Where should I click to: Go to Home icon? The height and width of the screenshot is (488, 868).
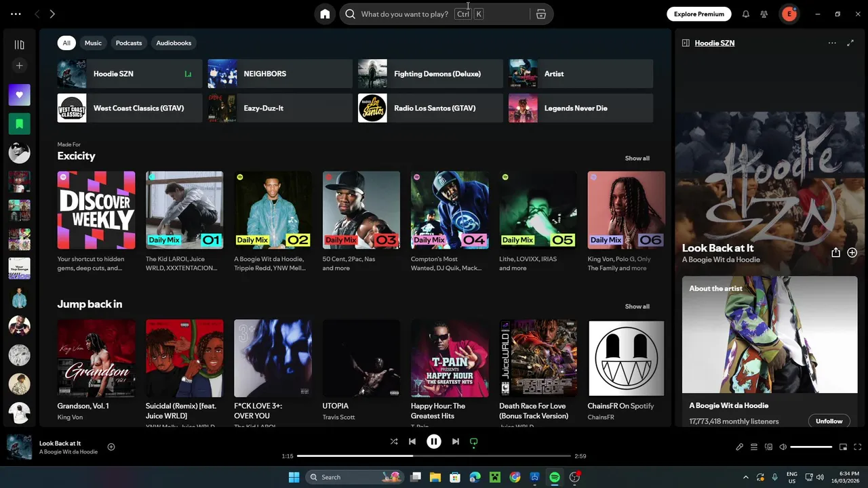point(325,14)
